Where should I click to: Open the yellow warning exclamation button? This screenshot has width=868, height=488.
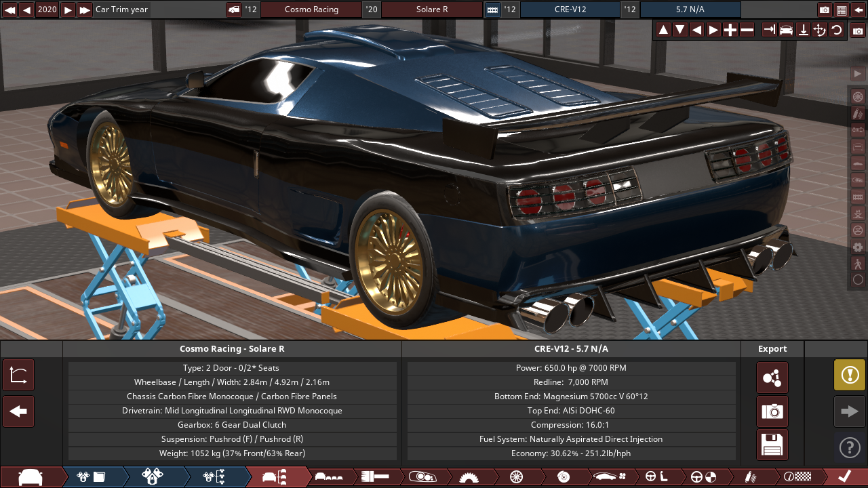(850, 375)
